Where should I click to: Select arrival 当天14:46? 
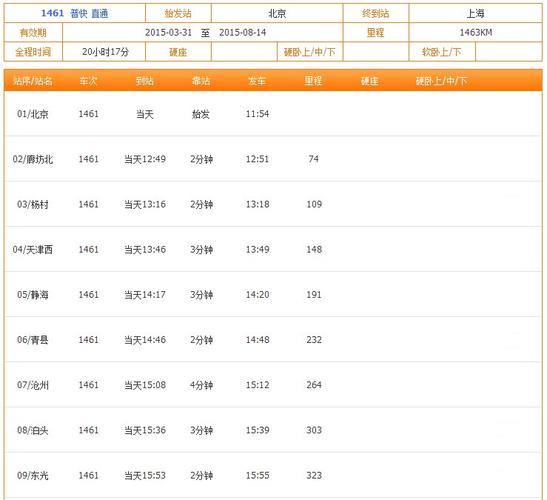pos(145,339)
